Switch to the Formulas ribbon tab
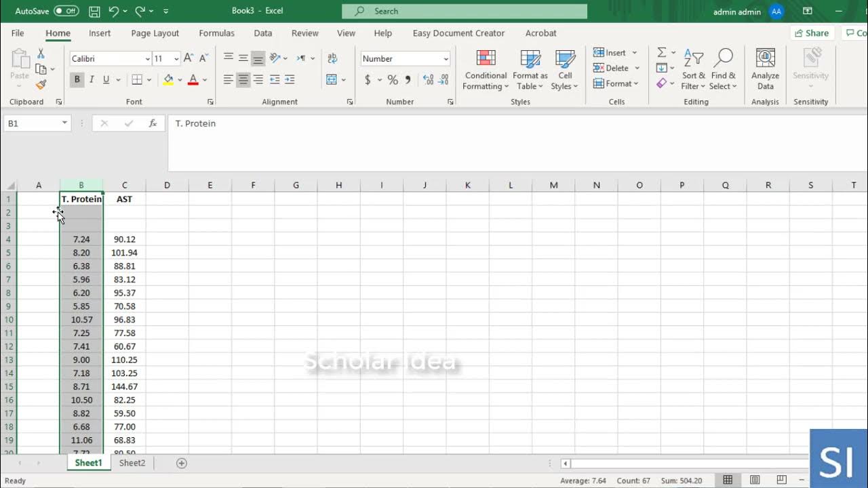 point(216,33)
